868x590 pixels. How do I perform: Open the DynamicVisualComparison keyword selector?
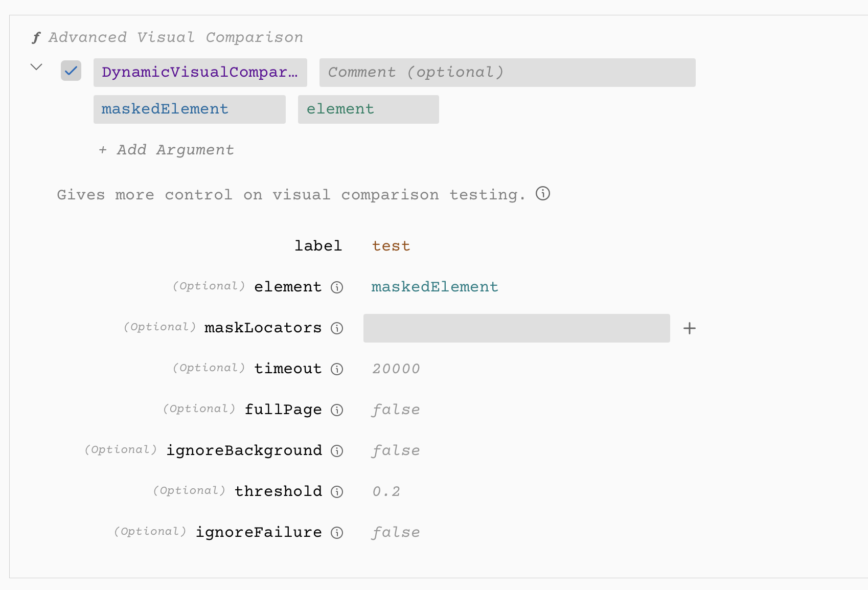[200, 72]
